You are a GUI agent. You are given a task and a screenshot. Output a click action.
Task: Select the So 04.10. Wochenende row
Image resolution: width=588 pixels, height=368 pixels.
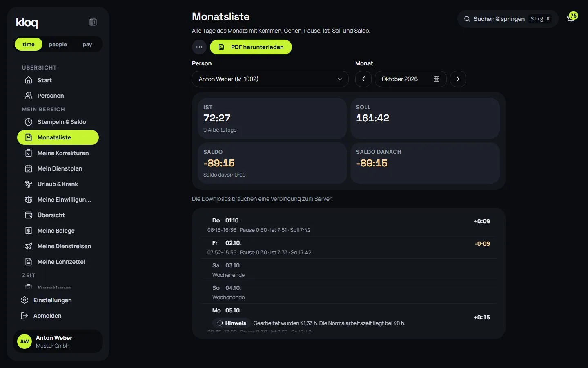coord(348,292)
